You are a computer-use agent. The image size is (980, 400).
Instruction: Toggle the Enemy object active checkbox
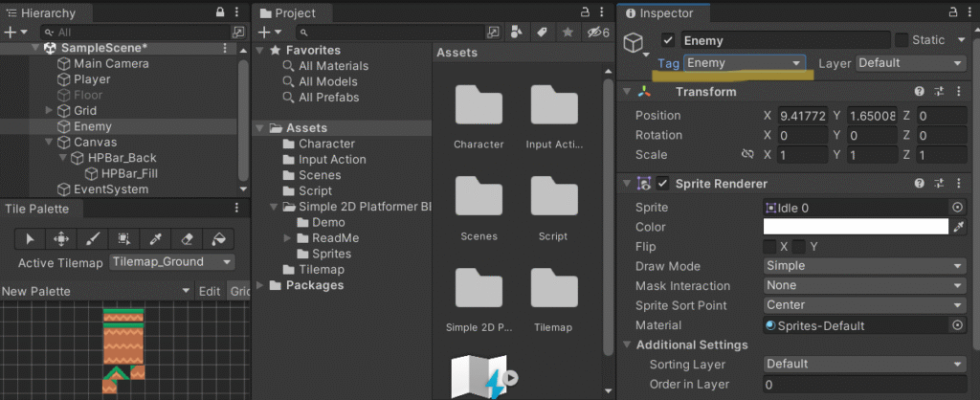(x=668, y=40)
